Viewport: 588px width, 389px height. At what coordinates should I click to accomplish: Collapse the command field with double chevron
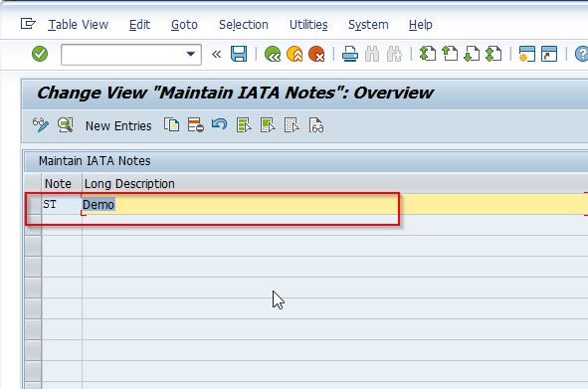pyautogui.click(x=216, y=55)
